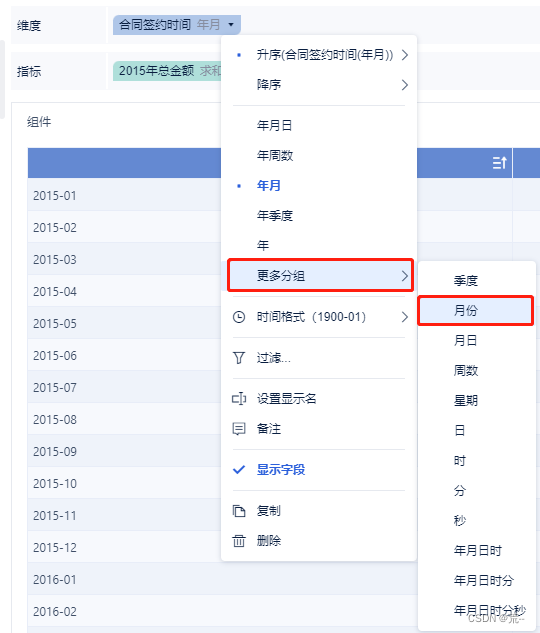
Task: Expand the 更多分组 submenu arrow
Action: tap(405, 276)
